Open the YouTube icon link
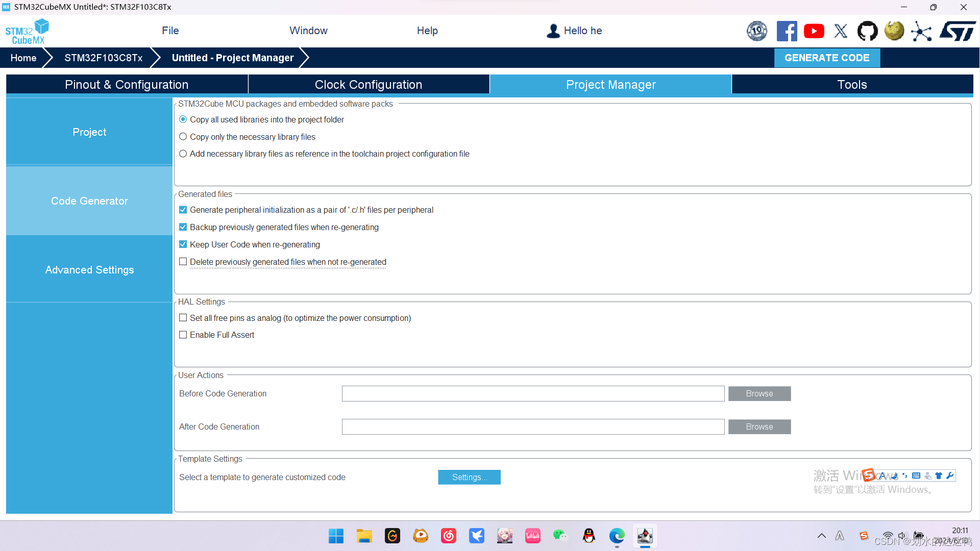This screenshot has width=980, height=551. coord(814,31)
